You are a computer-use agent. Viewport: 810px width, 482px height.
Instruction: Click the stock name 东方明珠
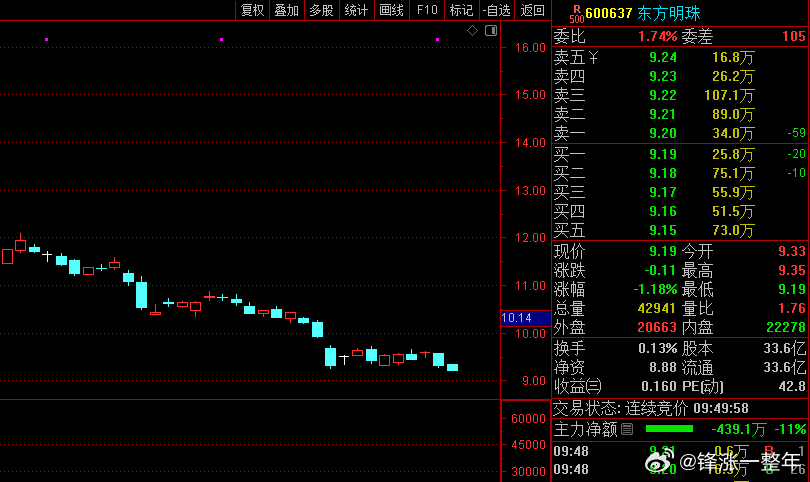pos(668,13)
